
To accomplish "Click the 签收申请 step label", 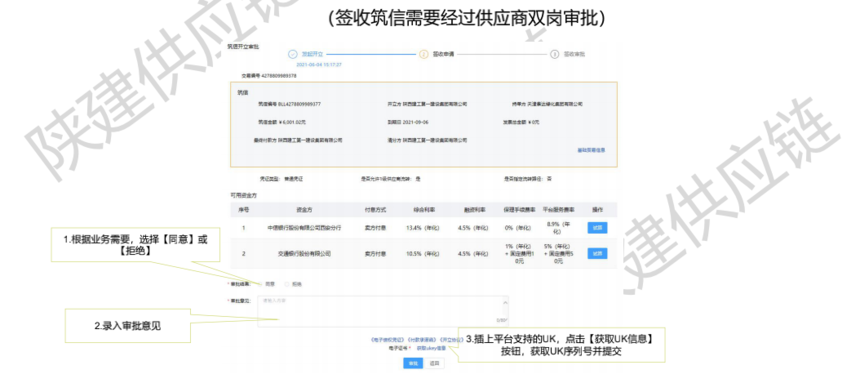I will click(444, 54).
